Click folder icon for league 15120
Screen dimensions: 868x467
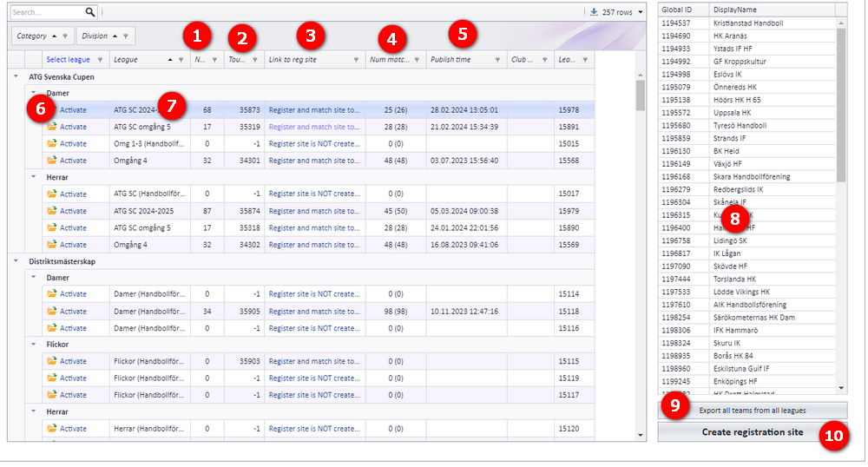pos(52,428)
